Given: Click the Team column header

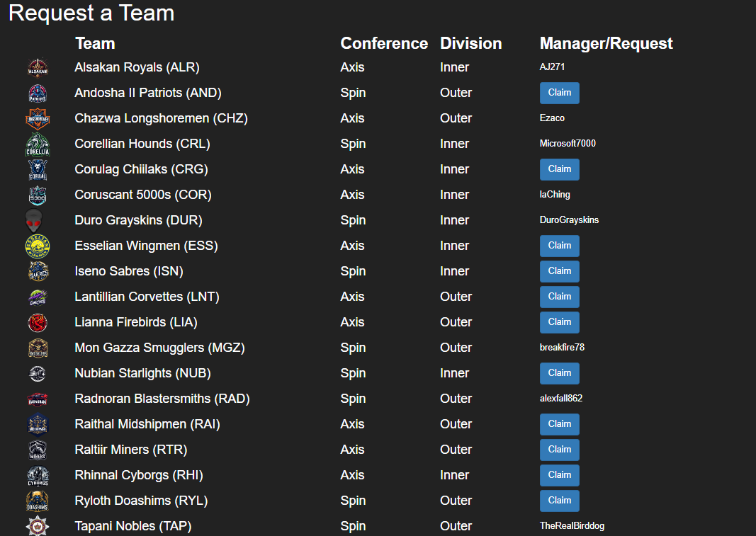Looking at the screenshot, I should click(94, 43).
